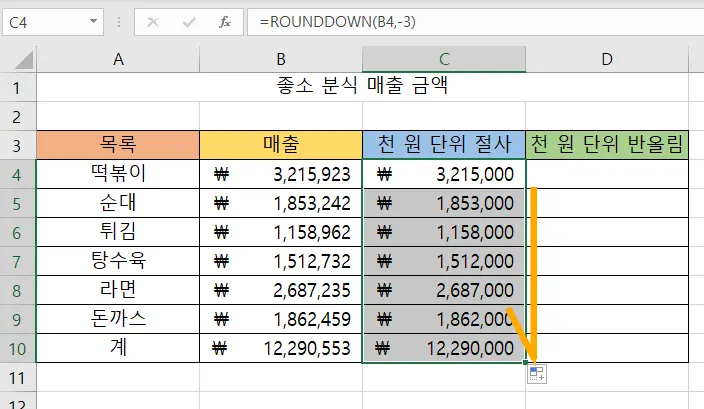Select row 10 header

pyautogui.click(x=18, y=348)
